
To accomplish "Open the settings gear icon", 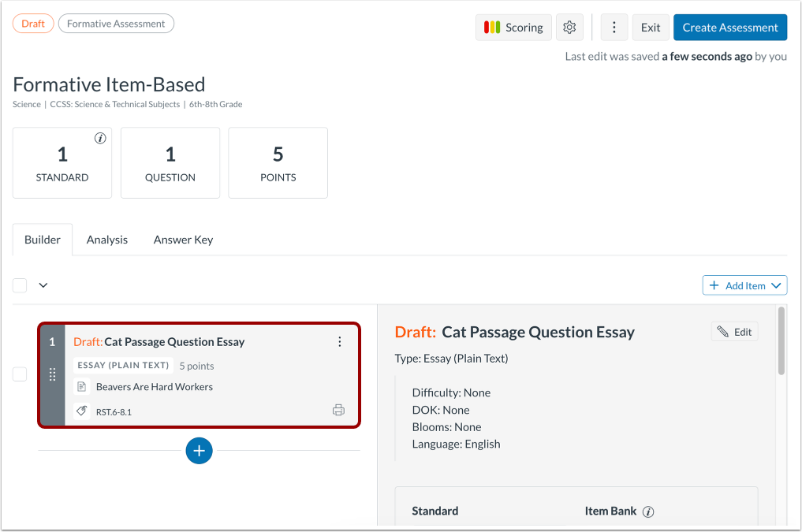I will [x=569, y=28].
